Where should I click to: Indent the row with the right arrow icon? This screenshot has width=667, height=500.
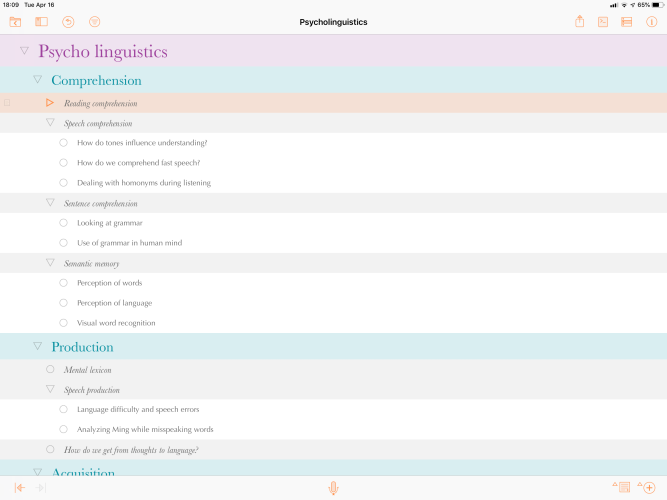(x=41, y=488)
